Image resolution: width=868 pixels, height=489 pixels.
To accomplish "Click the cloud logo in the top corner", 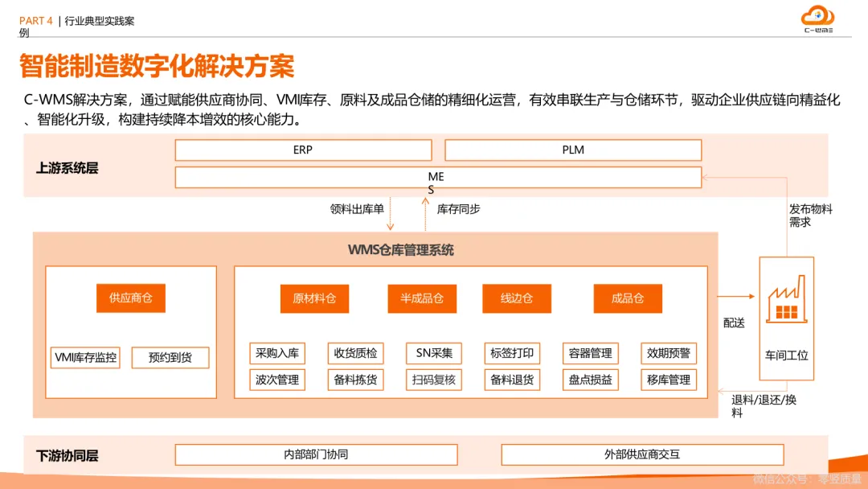I will 818,19.
